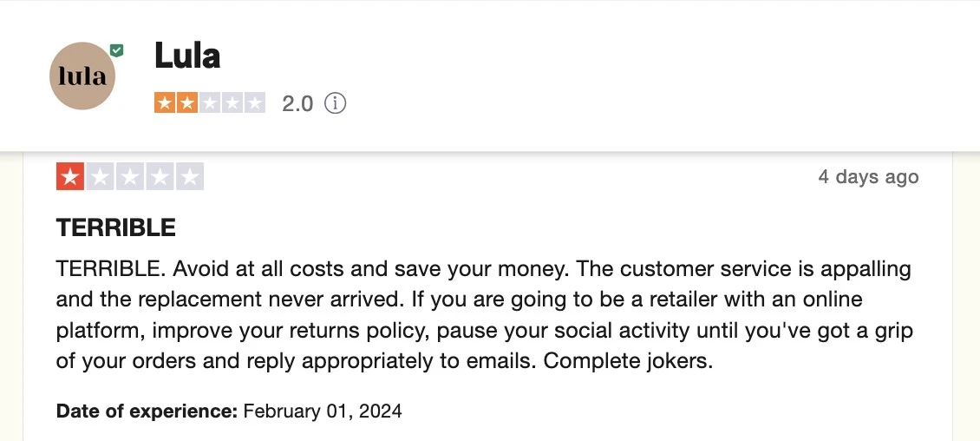Image resolution: width=980 pixels, height=441 pixels.
Task: Click the fourth star in Lula's overall rating
Action: (x=232, y=102)
